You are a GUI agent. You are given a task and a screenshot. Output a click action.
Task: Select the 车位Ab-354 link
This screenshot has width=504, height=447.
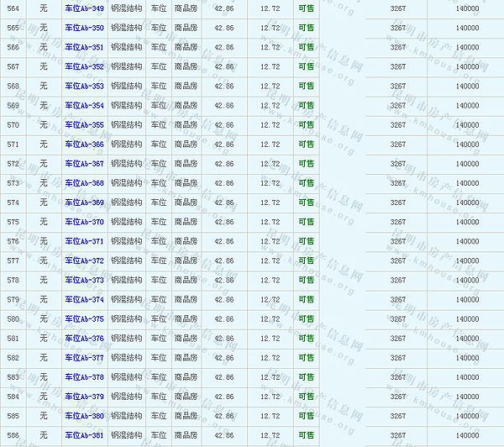(84, 106)
